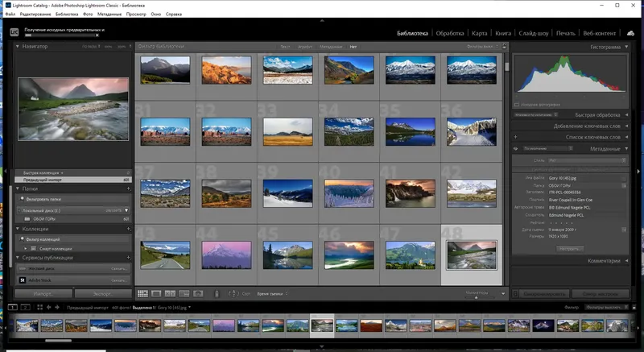Open the 'Метаданные' menu in the menu bar

click(109, 15)
